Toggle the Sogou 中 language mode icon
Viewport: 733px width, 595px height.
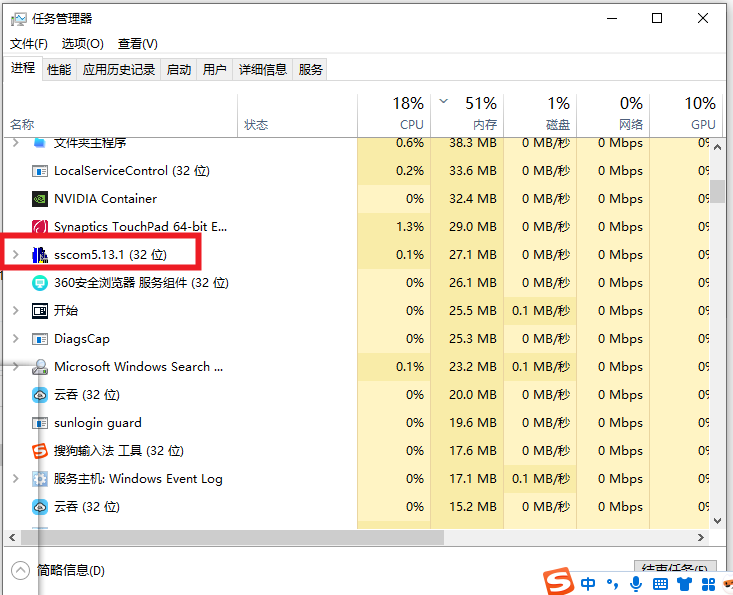click(x=588, y=583)
